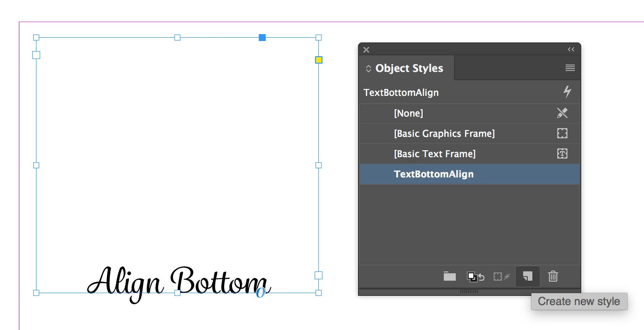Click the left-middle frame handle

pos(36,165)
